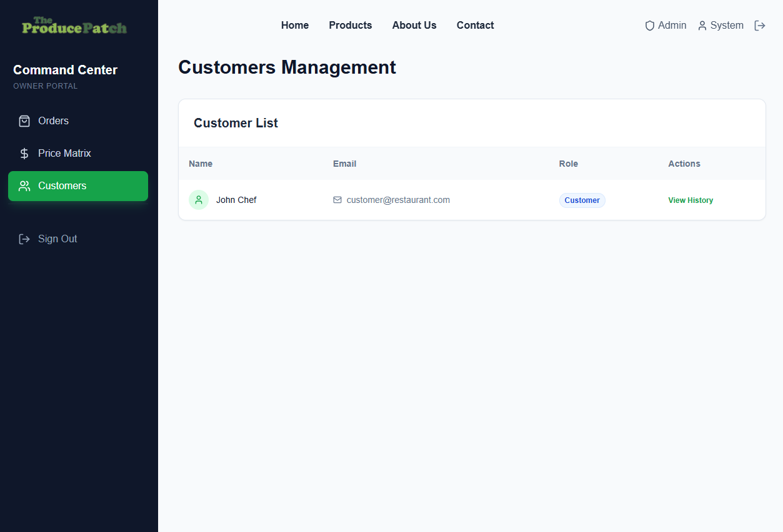This screenshot has height=532, width=783.
Task: Click the Sign Out arrow icon
Action: (24, 239)
